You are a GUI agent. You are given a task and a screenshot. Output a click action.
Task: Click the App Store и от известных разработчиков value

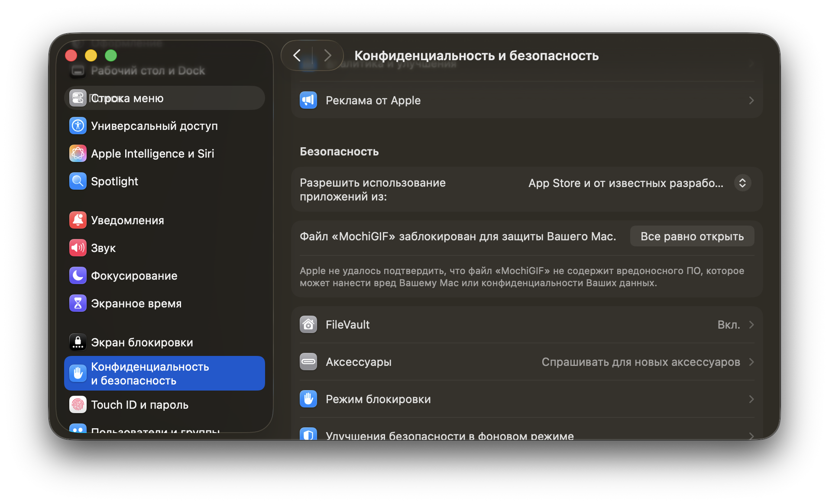[626, 183]
